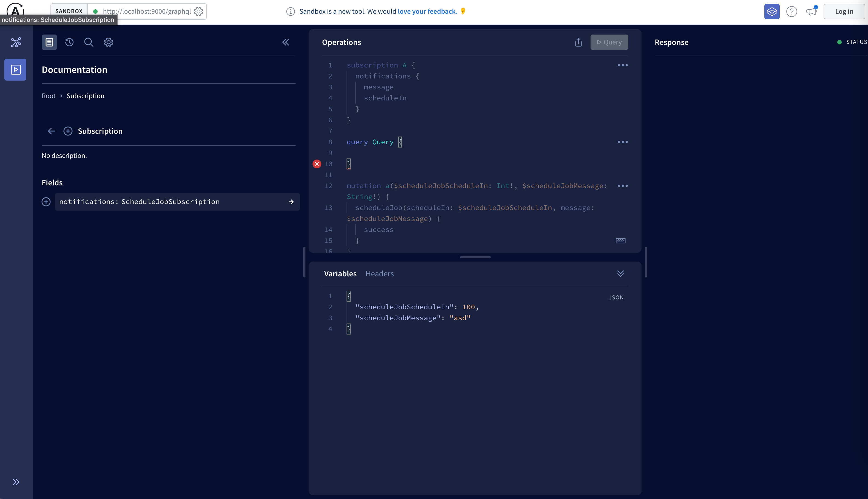Open the Documentation panel book icon
The width and height of the screenshot is (868, 499).
(49, 42)
